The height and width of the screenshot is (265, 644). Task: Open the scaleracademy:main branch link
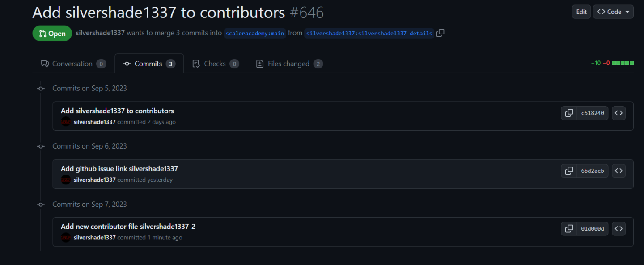pos(255,33)
